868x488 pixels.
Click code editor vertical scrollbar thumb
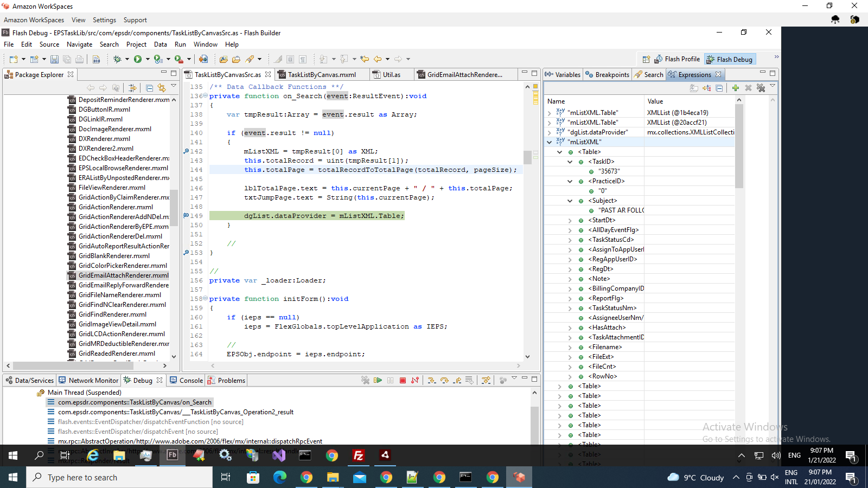527,157
